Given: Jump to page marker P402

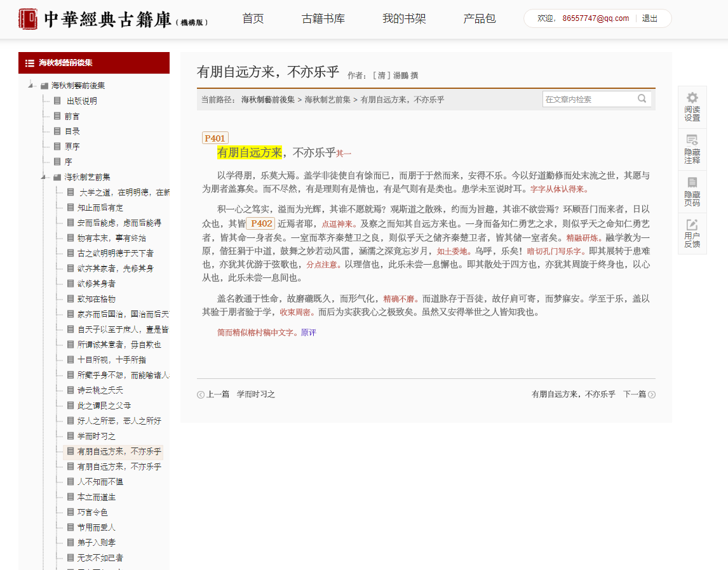Looking at the screenshot, I should (261, 223).
